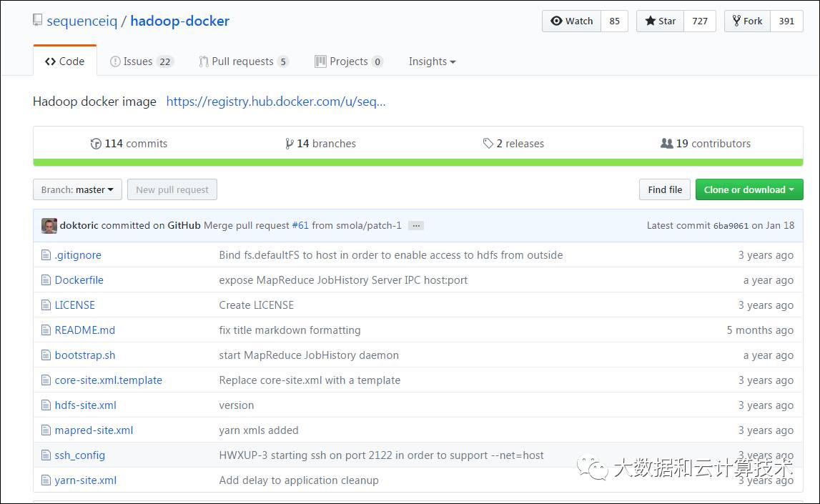Click the file icon beside ssh_config
Viewport: 820px width, 504px height.
(46, 456)
